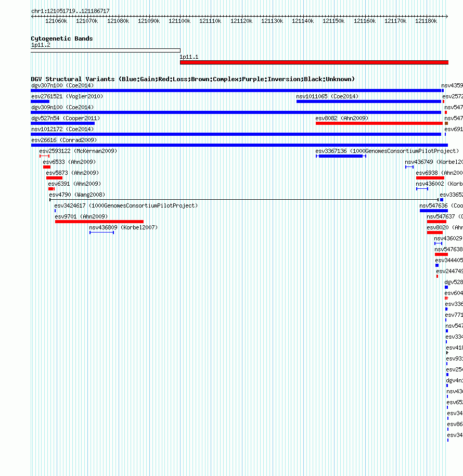Click the esv4790 (Wang2008) variant label
The image size is (463, 476).
point(77,195)
